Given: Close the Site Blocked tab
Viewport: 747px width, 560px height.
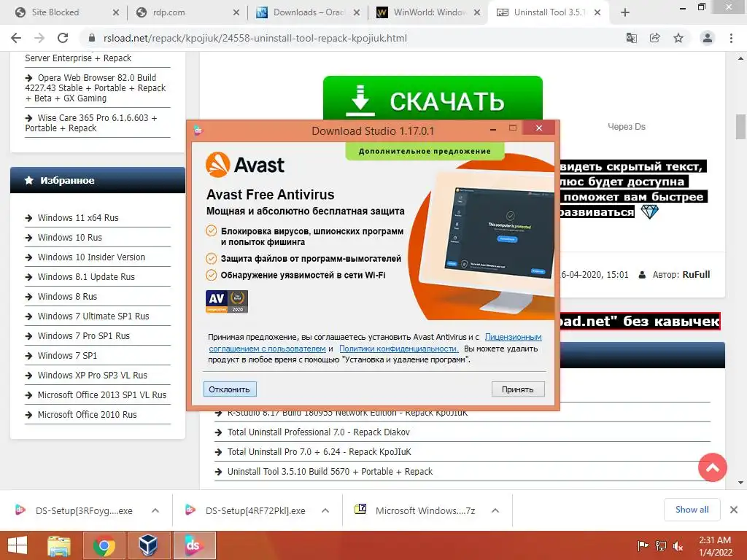Looking at the screenshot, I should pyautogui.click(x=116, y=13).
